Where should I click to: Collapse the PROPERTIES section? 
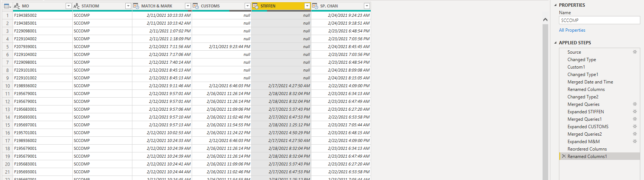(x=555, y=5)
